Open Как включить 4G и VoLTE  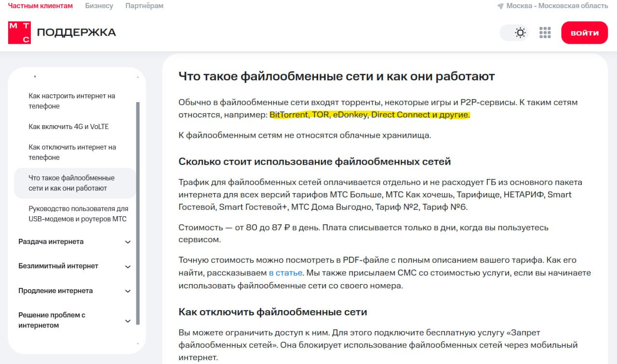(x=68, y=127)
